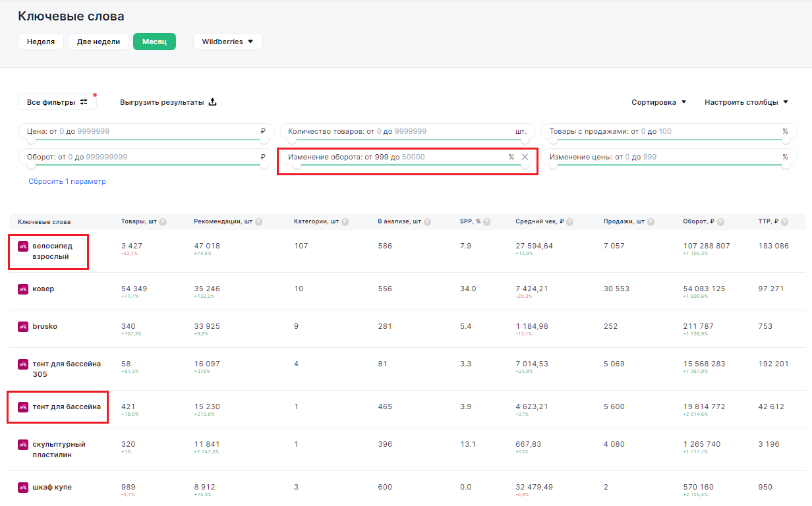The image size is (812, 506).
Task: Click help icon next to Оборот column
Action: pos(720,222)
